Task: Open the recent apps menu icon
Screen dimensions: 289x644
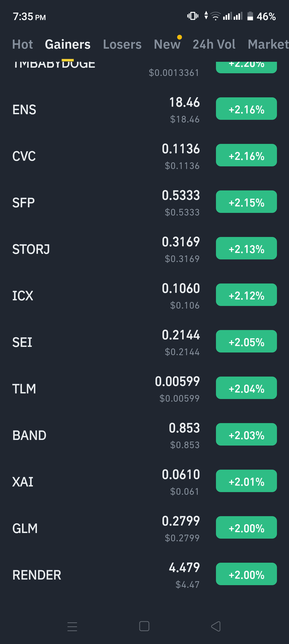Action: [x=72, y=627]
